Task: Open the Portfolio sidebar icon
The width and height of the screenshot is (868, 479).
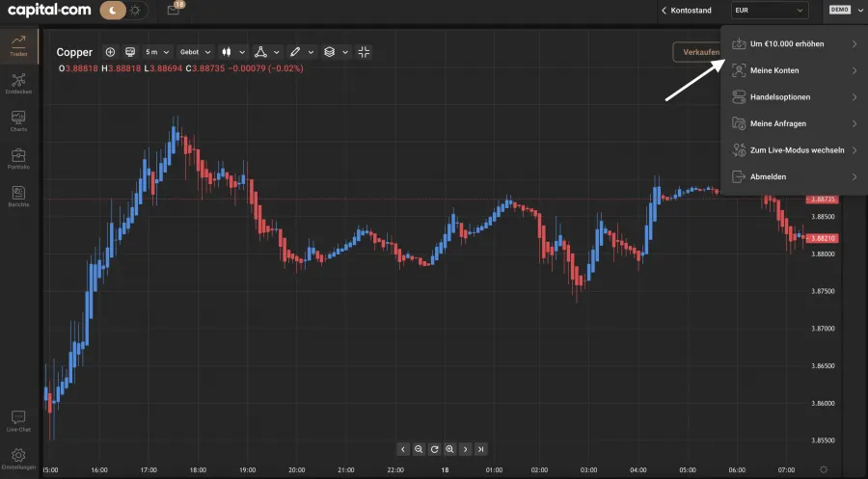Action: 18,158
